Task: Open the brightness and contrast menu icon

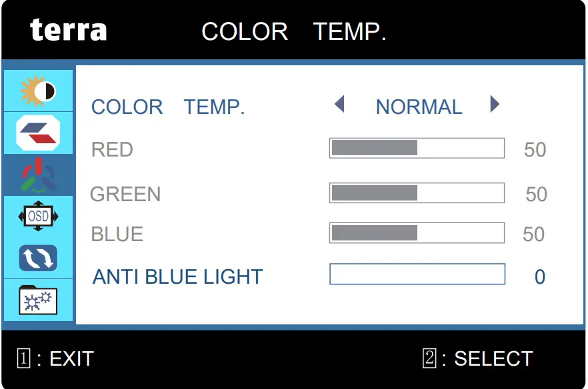Action: click(38, 91)
